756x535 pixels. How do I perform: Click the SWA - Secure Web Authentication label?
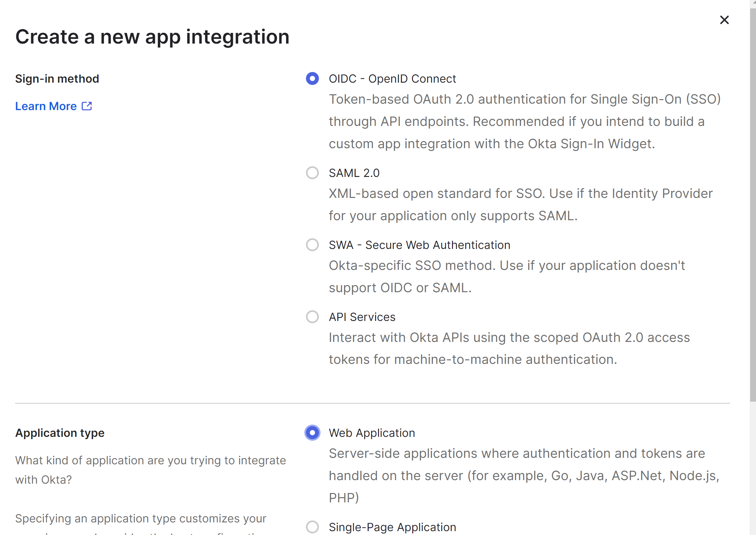point(419,245)
